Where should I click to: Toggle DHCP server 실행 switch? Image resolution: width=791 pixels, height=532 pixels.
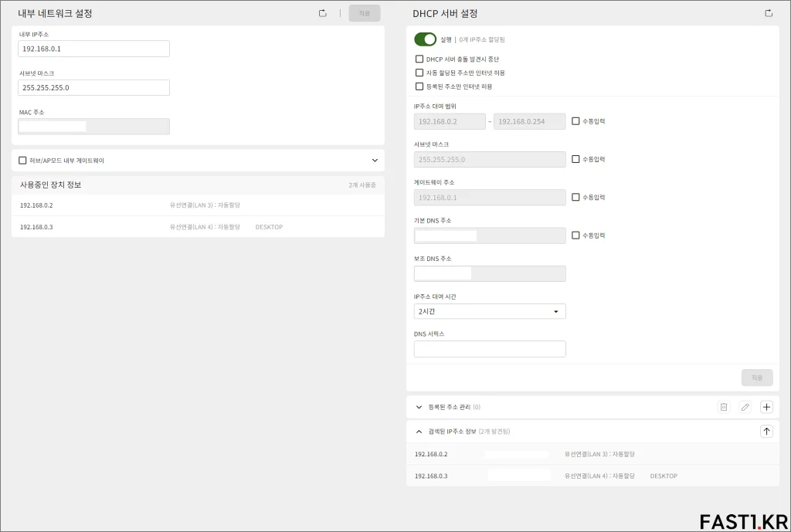(x=426, y=39)
